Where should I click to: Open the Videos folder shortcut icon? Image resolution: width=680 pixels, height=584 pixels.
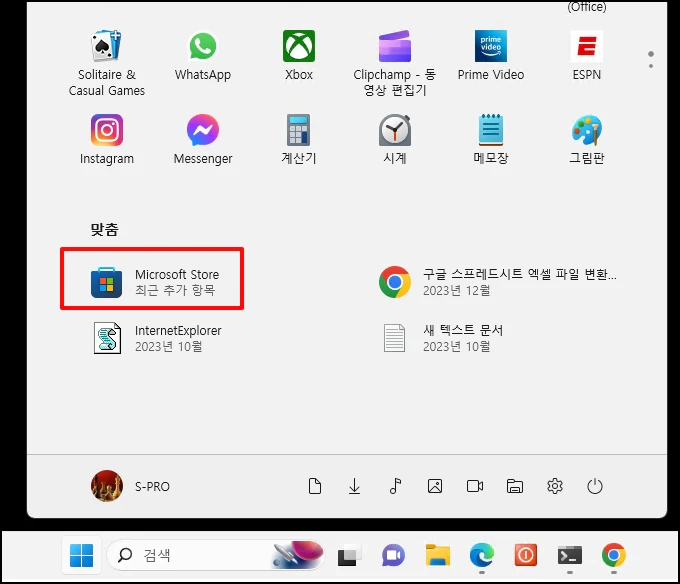pos(475,486)
